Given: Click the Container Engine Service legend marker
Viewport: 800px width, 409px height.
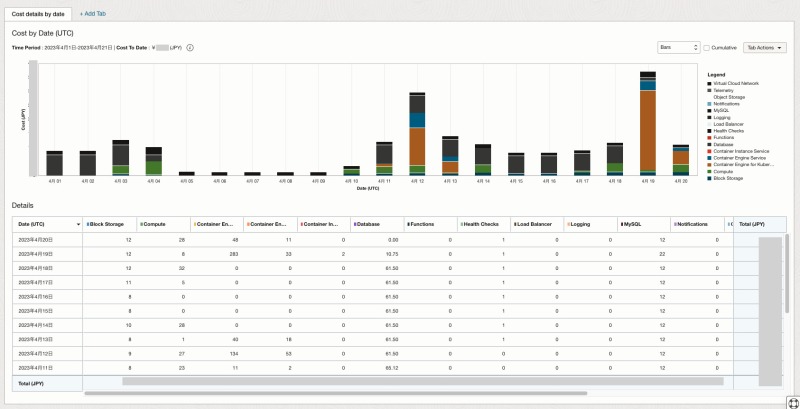Looking at the screenshot, I should [710, 157].
